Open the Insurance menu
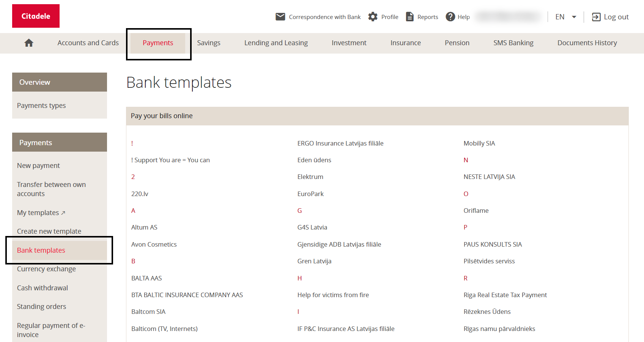Image resolution: width=644 pixels, height=342 pixels. 406,43
